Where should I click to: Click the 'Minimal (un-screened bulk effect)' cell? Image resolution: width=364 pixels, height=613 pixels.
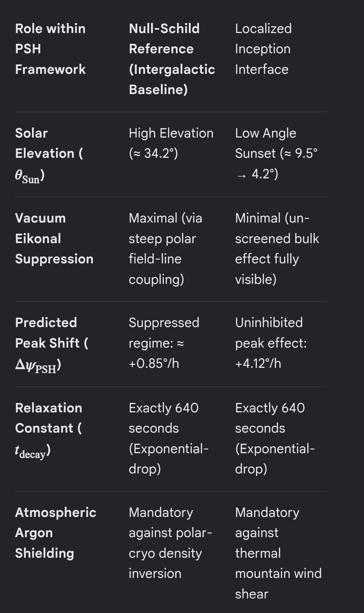pyautogui.click(x=277, y=249)
